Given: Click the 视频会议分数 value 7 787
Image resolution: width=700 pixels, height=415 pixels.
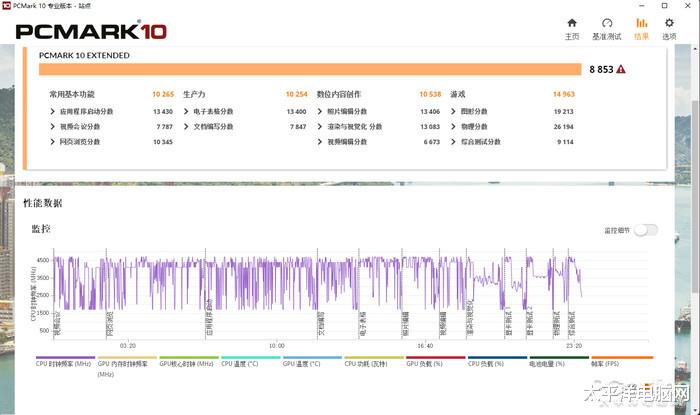Looking at the screenshot, I should [x=164, y=127].
